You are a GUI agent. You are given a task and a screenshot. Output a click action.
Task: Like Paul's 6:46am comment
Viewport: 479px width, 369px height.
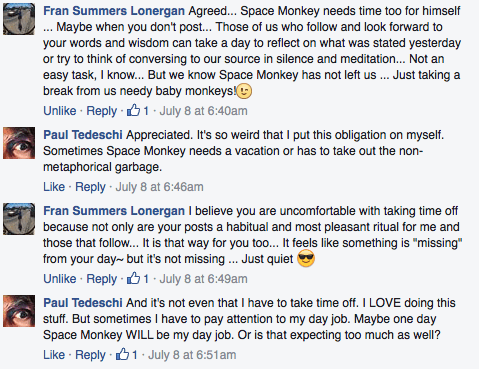54,187
